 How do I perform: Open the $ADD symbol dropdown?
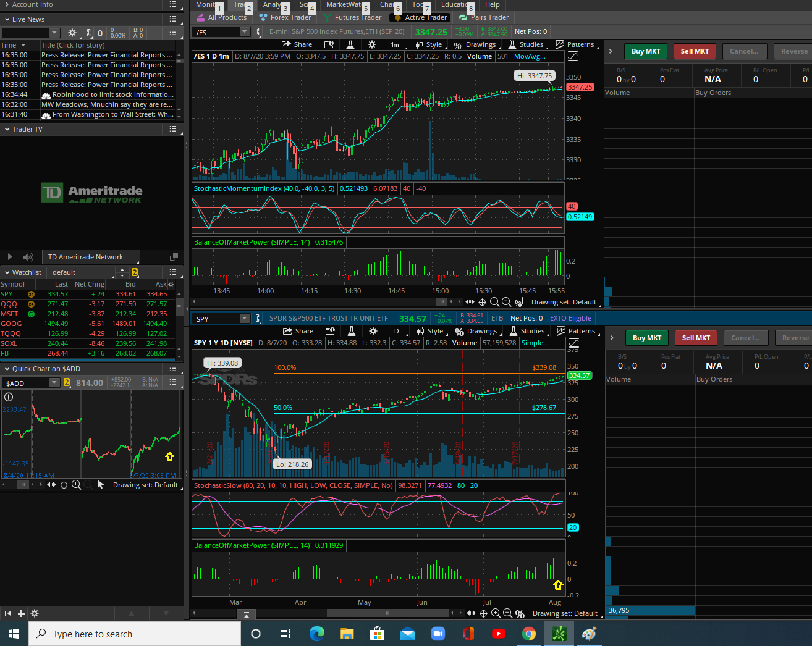click(54, 383)
